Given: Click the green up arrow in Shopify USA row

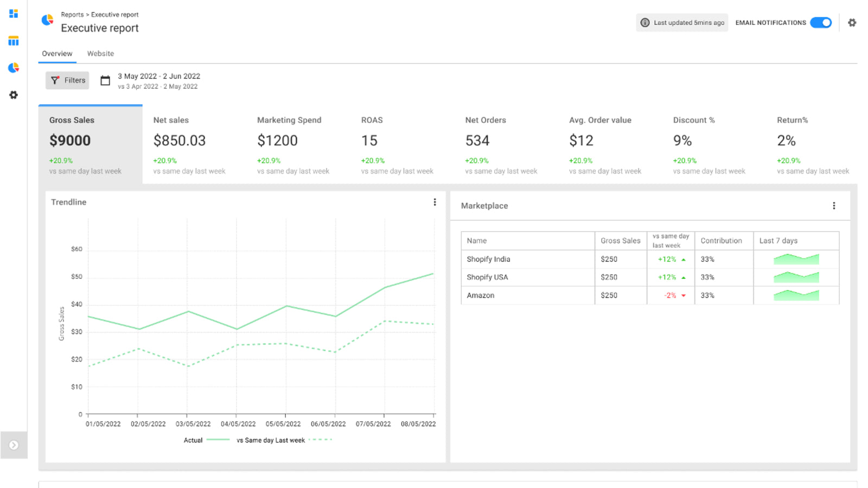Looking at the screenshot, I should pyautogui.click(x=684, y=277).
